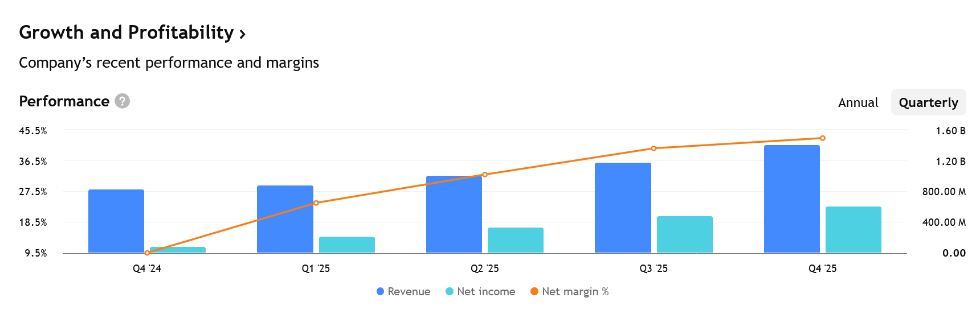Click the Q4 '25 net income bar
The image size is (980, 322).
click(x=853, y=229)
